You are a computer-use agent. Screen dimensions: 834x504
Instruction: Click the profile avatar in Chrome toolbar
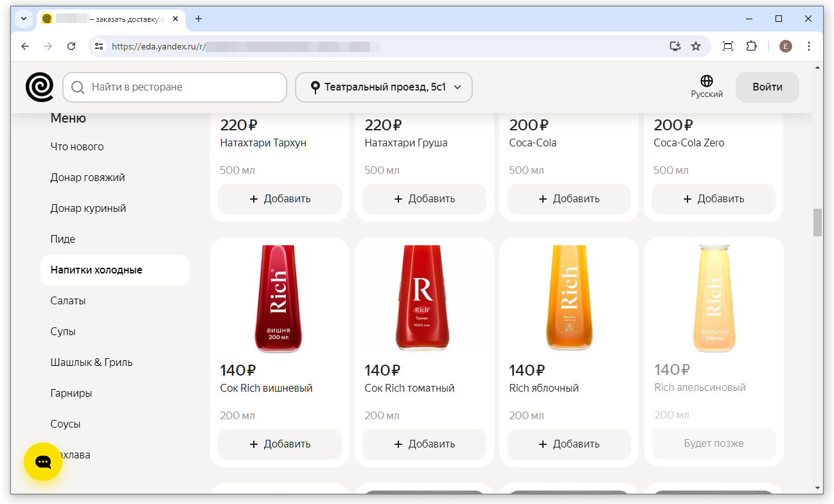pyautogui.click(x=785, y=46)
